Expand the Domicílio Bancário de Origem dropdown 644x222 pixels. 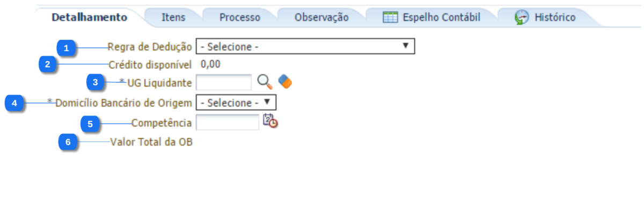tap(236, 102)
